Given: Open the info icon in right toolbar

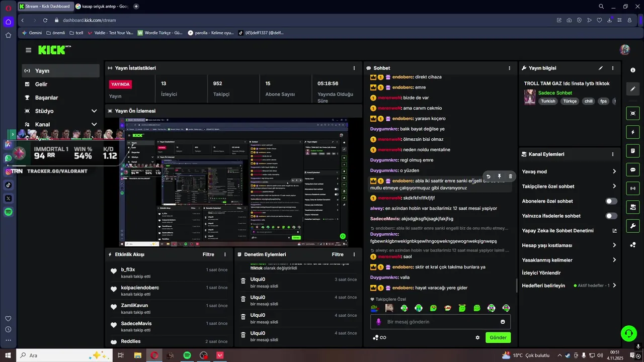Looking at the screenshot, I should click(x=633, y=70).
